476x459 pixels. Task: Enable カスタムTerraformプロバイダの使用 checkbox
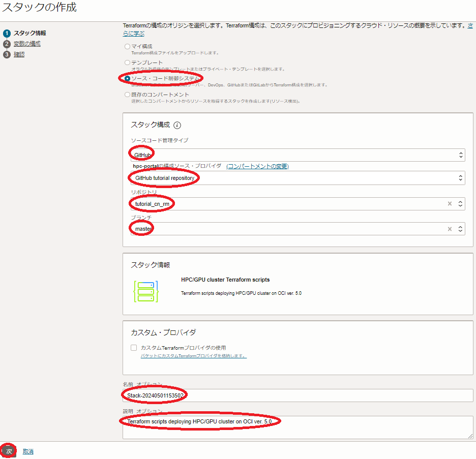point(134,348)
